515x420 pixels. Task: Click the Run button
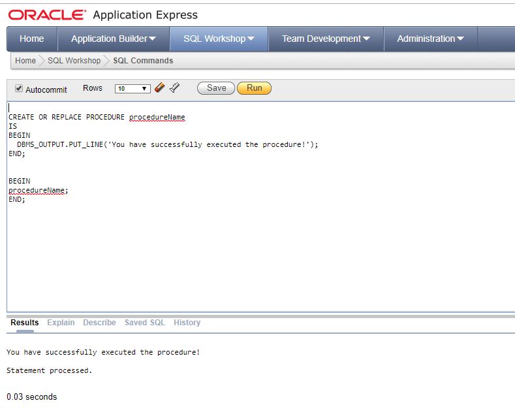coord(254,88)
